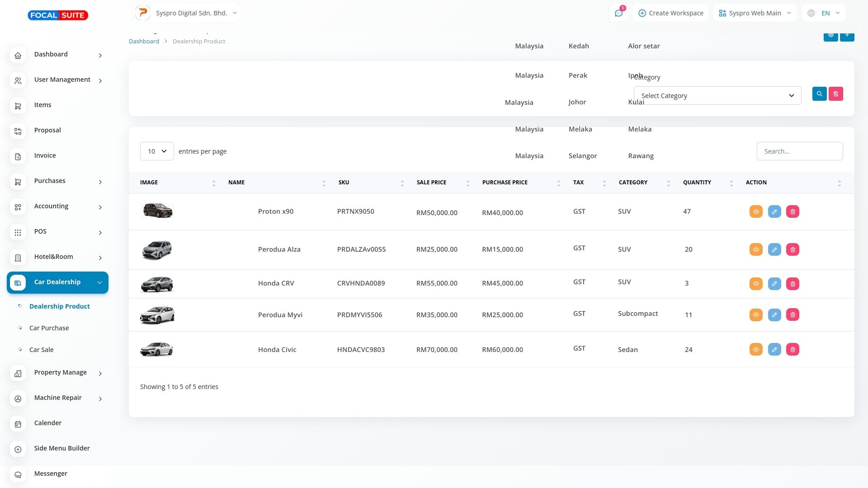Click edit pencil icon for Proton x90
This screenshot has width=868, height=488.
774,212
